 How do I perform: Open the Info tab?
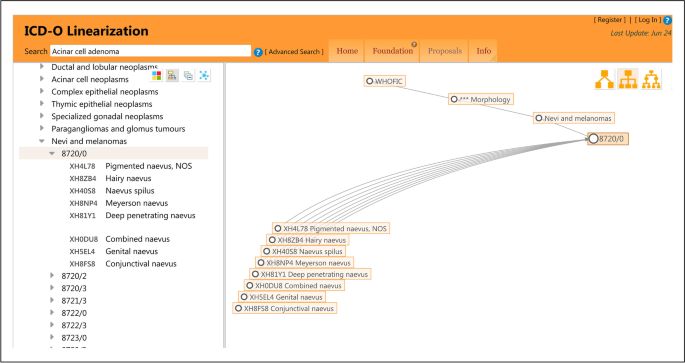click(484, 51)
